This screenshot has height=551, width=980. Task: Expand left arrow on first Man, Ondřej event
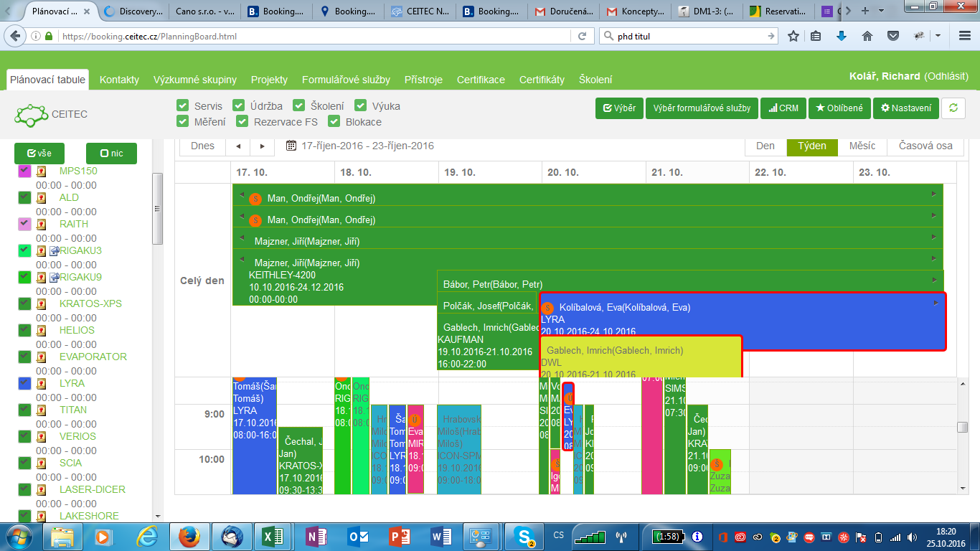pyautogui.click(x=242, y=194)
